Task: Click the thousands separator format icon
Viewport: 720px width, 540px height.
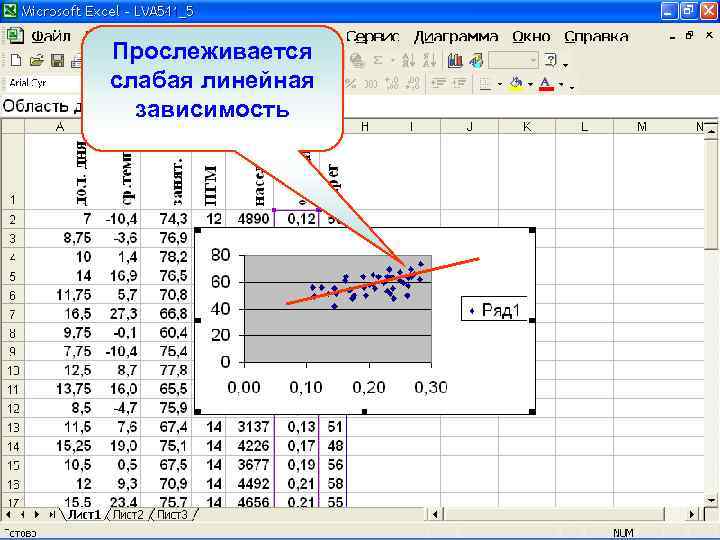Action: (371, 84)
